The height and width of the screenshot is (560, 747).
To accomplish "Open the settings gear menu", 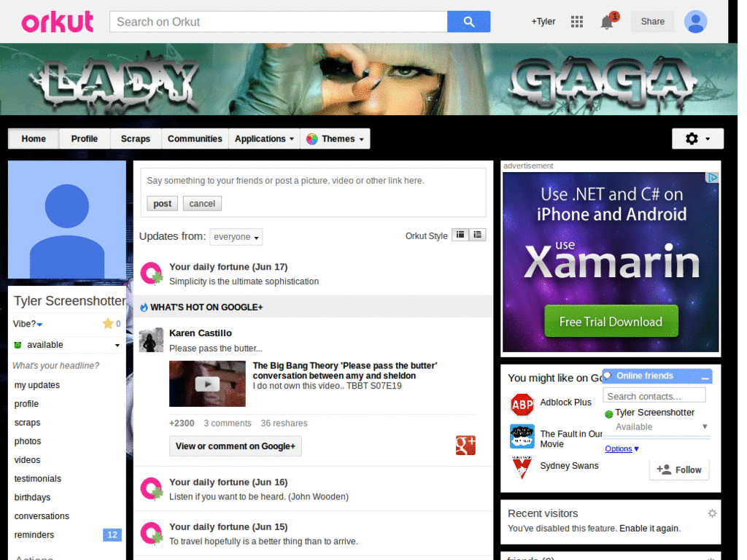I will [697, 139].
